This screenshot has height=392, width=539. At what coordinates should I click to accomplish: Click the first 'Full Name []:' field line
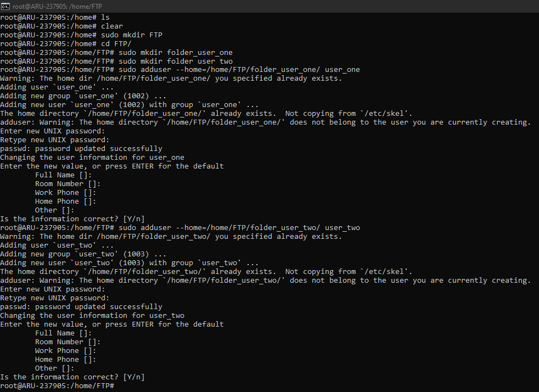point(64,175)
